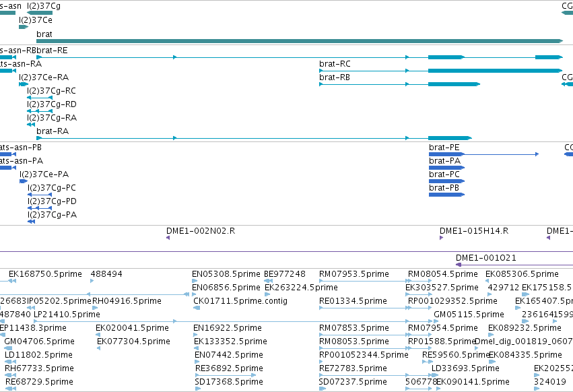
Task: Select the 429712 feature label
Action: click(504, 288)
